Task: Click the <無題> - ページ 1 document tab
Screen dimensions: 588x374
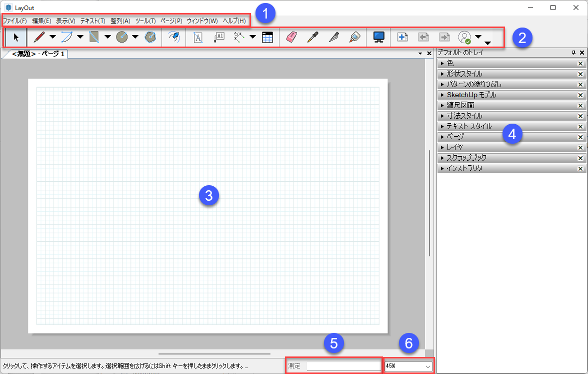Action: point(38,54)
